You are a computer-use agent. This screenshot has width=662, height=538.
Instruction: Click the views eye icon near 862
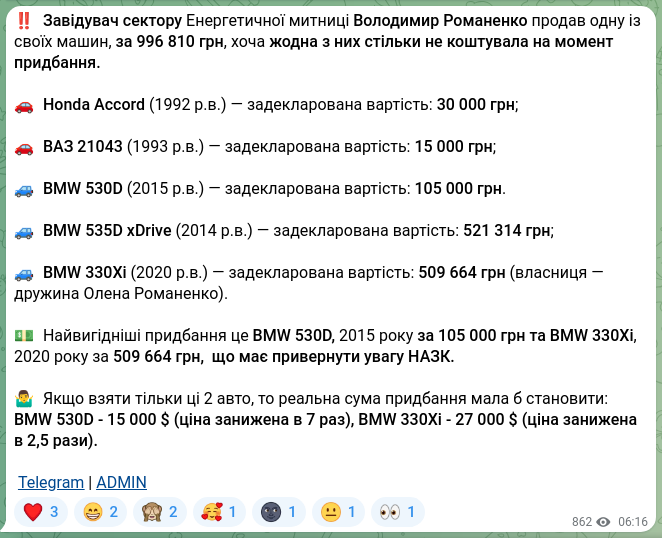click(603, 522)
